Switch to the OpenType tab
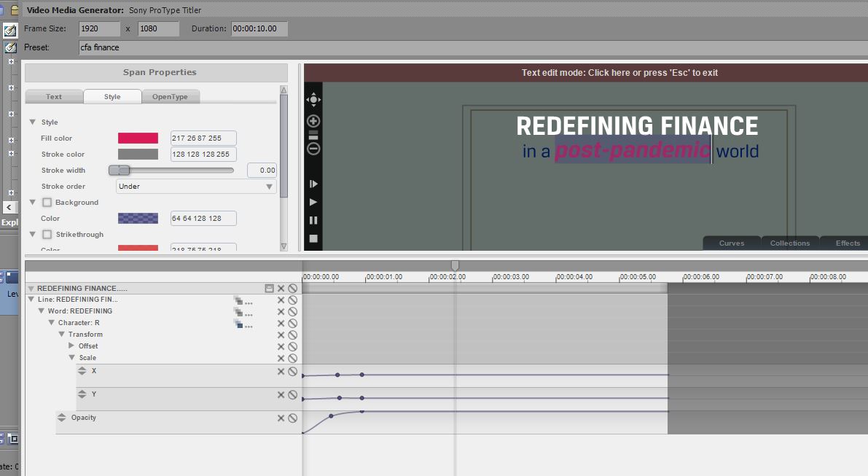868x476 pixels. 170,97
